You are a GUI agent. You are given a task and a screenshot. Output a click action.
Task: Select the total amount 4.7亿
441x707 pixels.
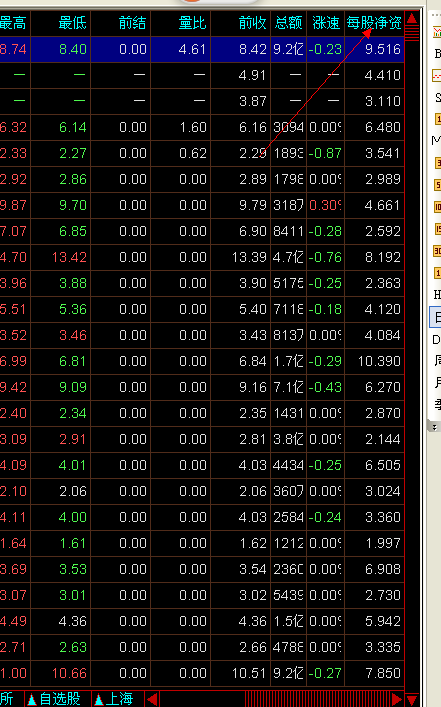click(288, 257)
